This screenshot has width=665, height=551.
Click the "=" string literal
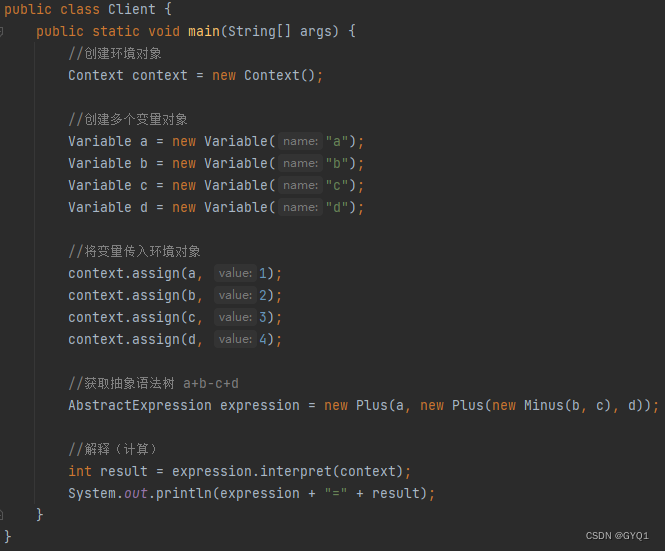pos(336,493)
